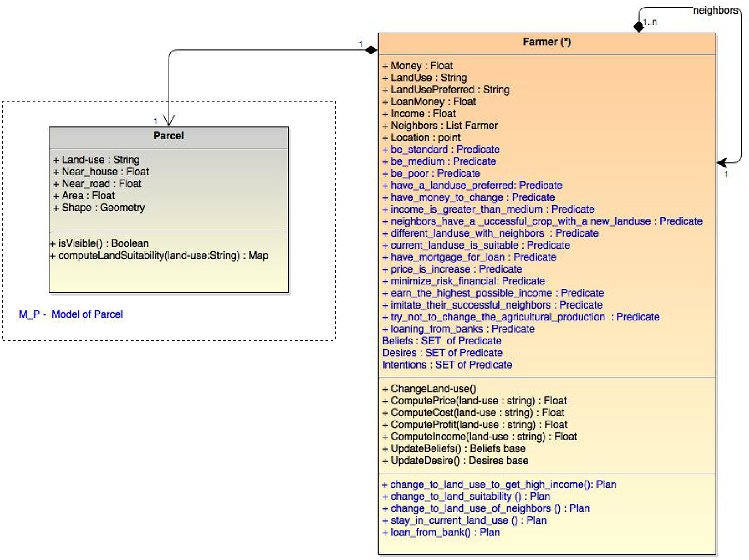Click Parcel's 'isVisible() : Boolean' operation
The image size is (749, 560).
tap(100, 244)
